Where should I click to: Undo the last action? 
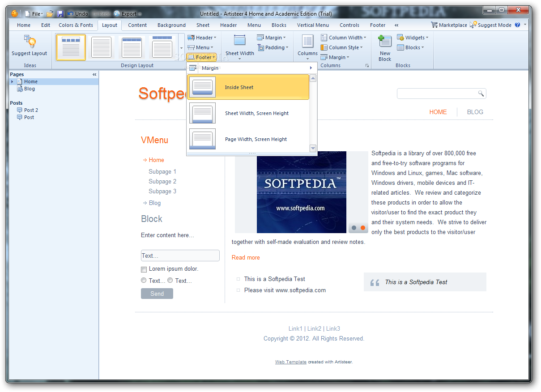(x=78, y=14)
